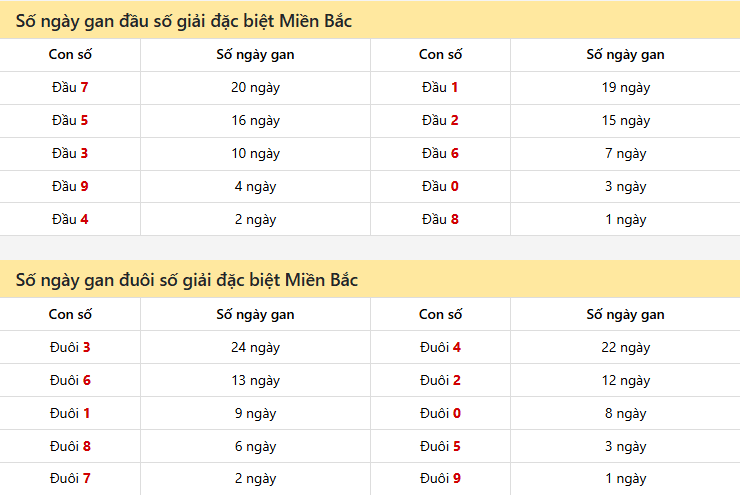Select the 'Đầu 8' cell
Image resolution: width=740 pixels, height=495 pixels.
(x=440, y=220)
